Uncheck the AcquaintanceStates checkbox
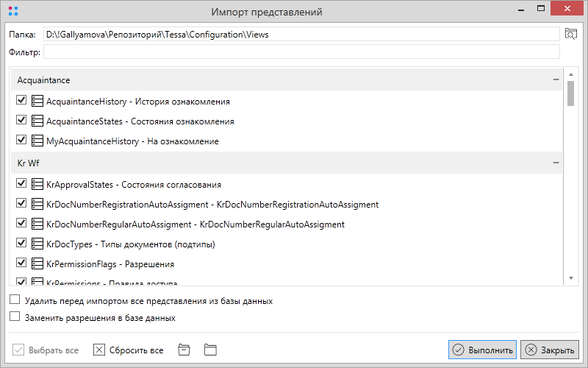 [x=21, y=121]
